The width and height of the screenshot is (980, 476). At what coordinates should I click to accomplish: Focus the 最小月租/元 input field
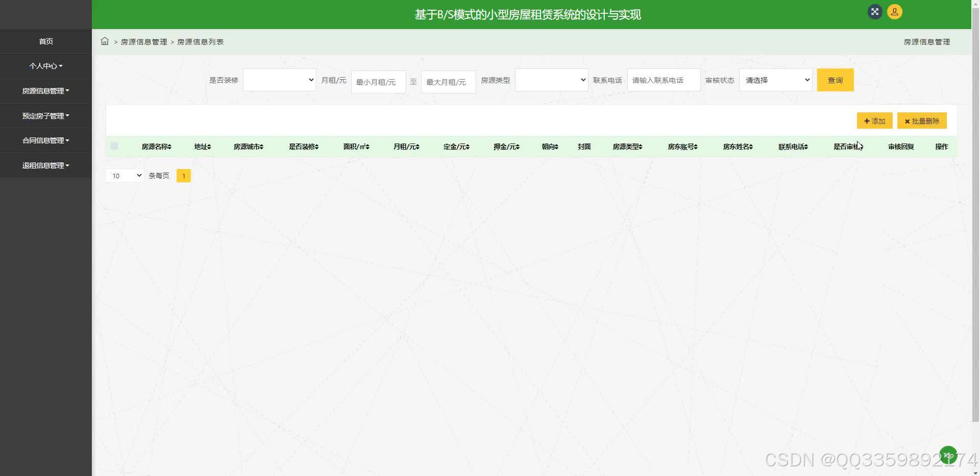[379, 82]
